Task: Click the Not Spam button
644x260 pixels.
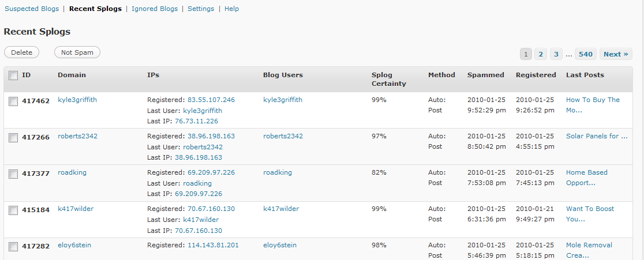Action: 77,52
